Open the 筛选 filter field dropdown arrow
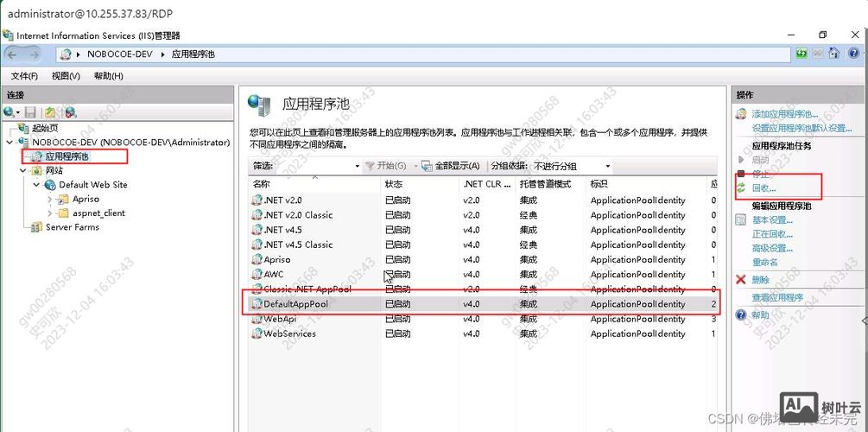 click(357, 166)
